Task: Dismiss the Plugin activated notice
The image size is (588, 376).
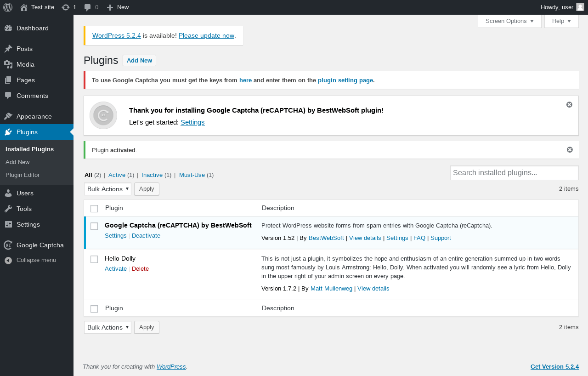Action: 570,150
